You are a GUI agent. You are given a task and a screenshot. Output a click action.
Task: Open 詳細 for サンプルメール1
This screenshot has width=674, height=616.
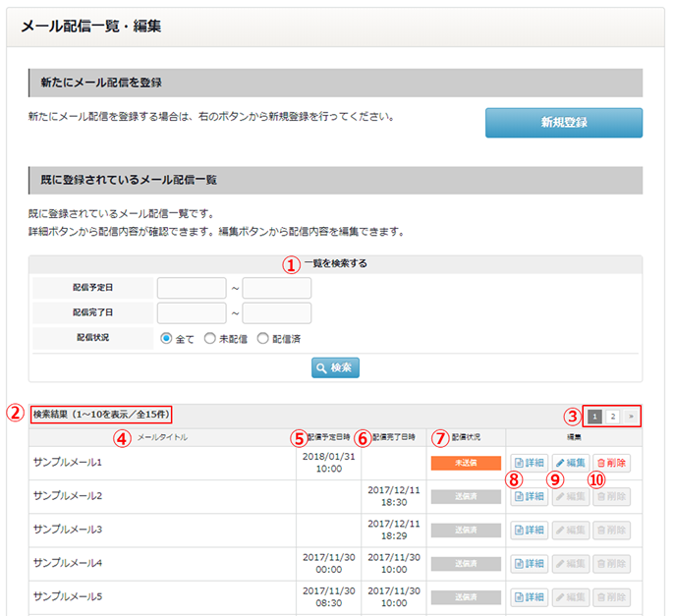pyautogui.click(x=530, y=463)
